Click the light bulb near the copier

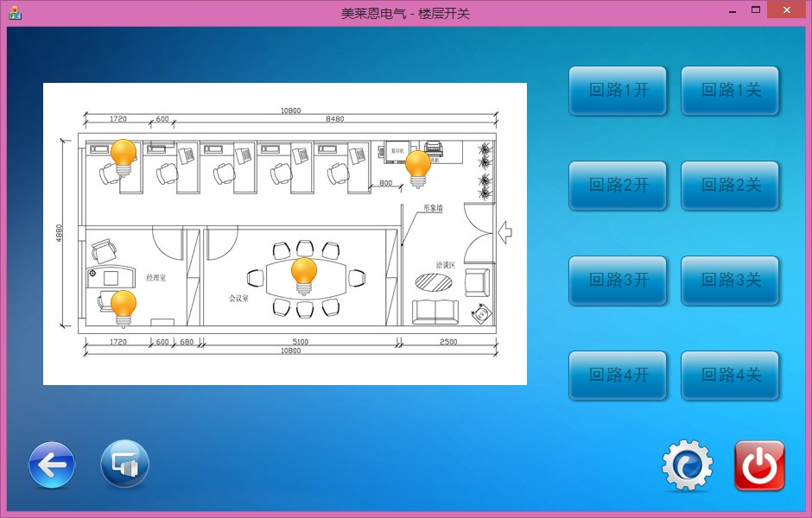pyautogui.click(x=418, y=167)
